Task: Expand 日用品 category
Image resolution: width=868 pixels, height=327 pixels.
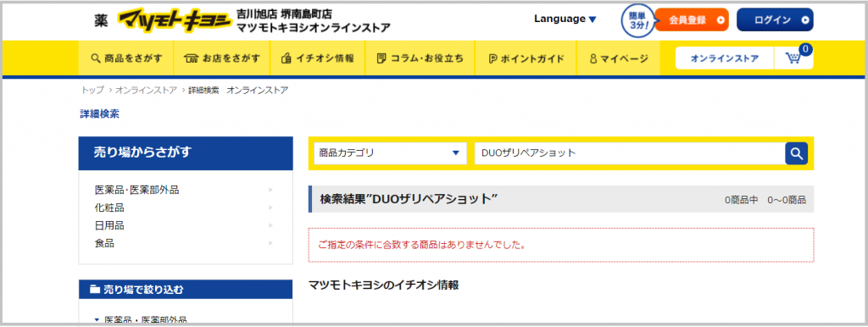Action: click(184, 225)
